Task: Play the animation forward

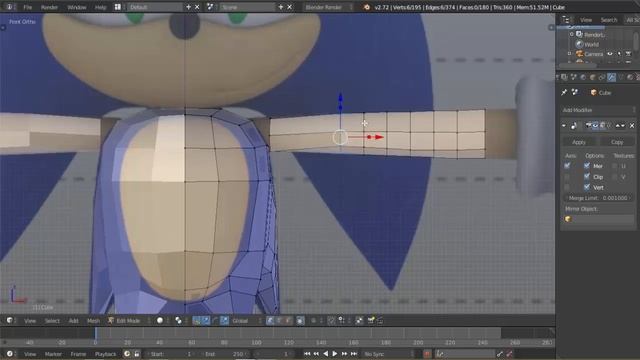Action: 335,354
